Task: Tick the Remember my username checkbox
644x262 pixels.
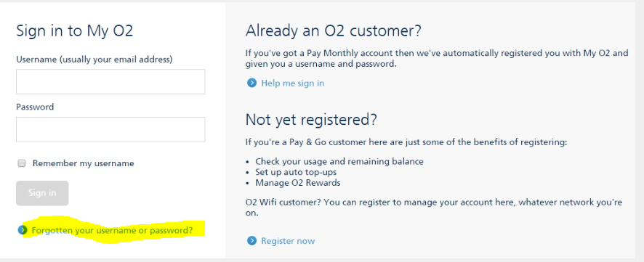Action: (x=21, y=163)
